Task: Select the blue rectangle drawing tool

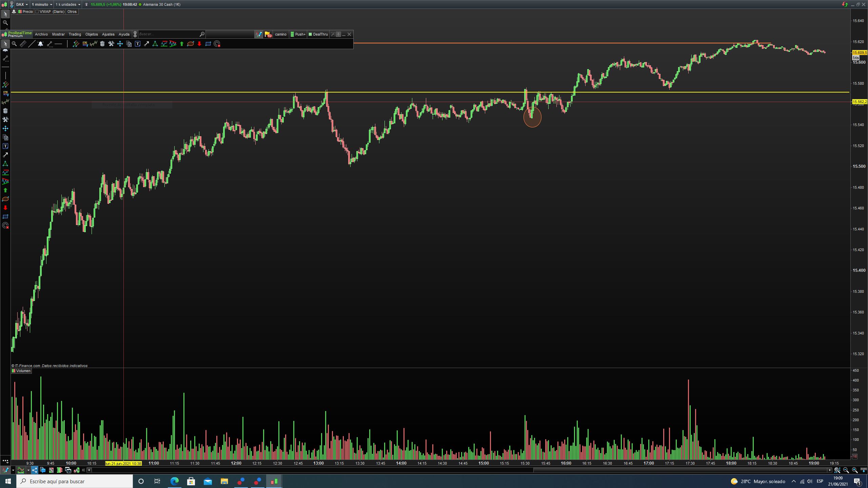Action: [208, 44]
